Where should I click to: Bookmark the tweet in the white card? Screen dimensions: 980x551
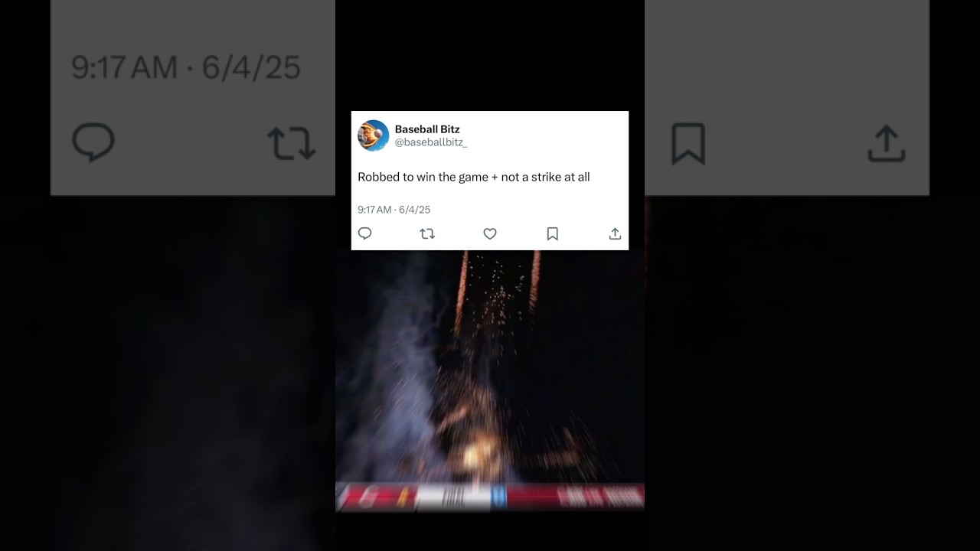(552, 233)
